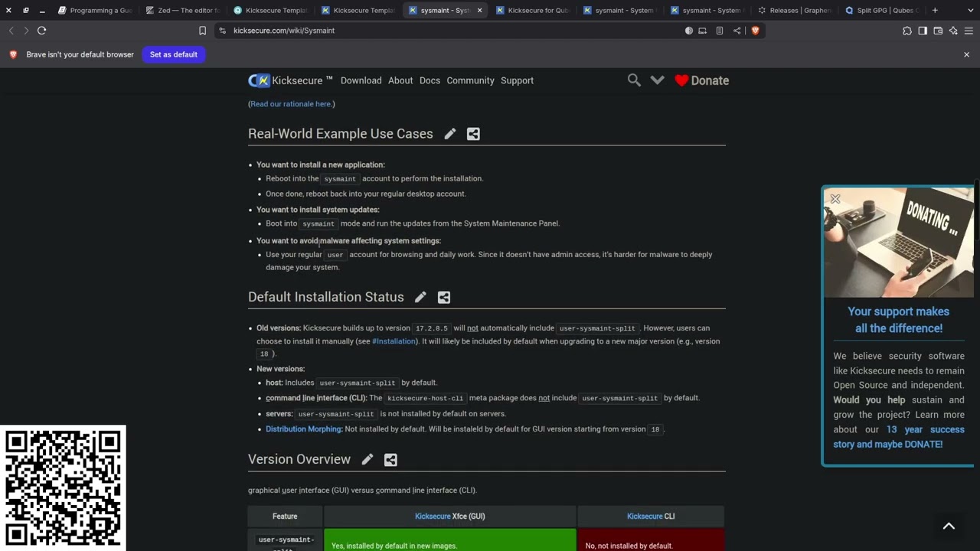Switch to Releases | Graphene tab
Screen dimensions: 980x551
(795, 11)
